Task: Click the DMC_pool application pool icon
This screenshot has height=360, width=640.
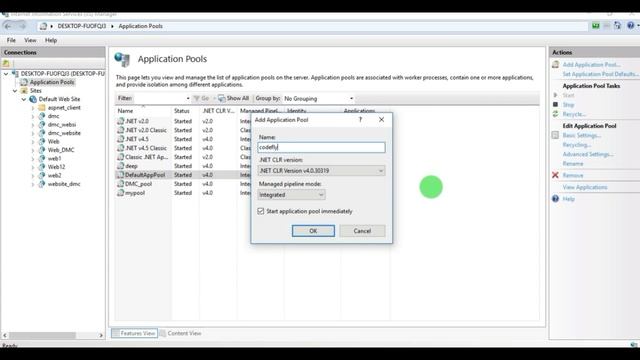Action: point(120,184)
